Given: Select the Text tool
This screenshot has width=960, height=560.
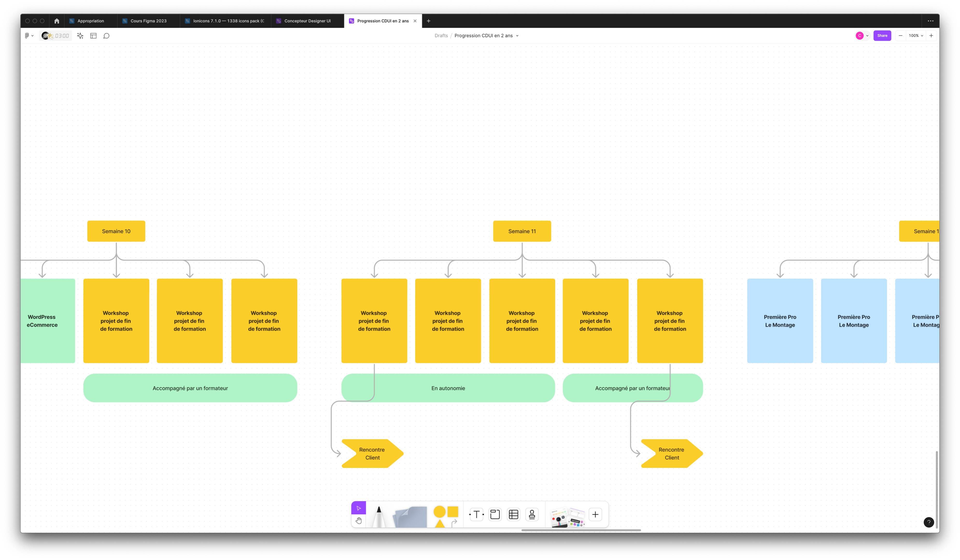Looking at the screenshot, I should 476,515.
